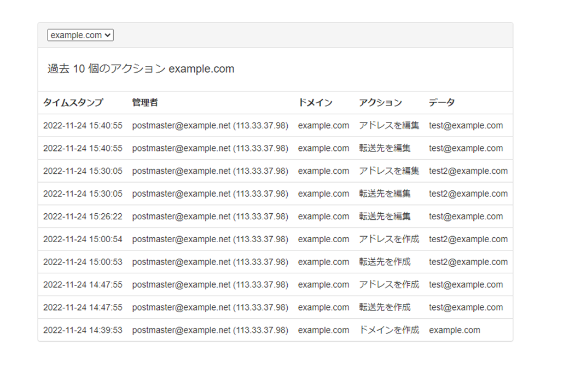Click the dropdown arrow next to example.com
The width and height of the screenshot is (581, 392).
pyautogui.click(x=108, y=35)
